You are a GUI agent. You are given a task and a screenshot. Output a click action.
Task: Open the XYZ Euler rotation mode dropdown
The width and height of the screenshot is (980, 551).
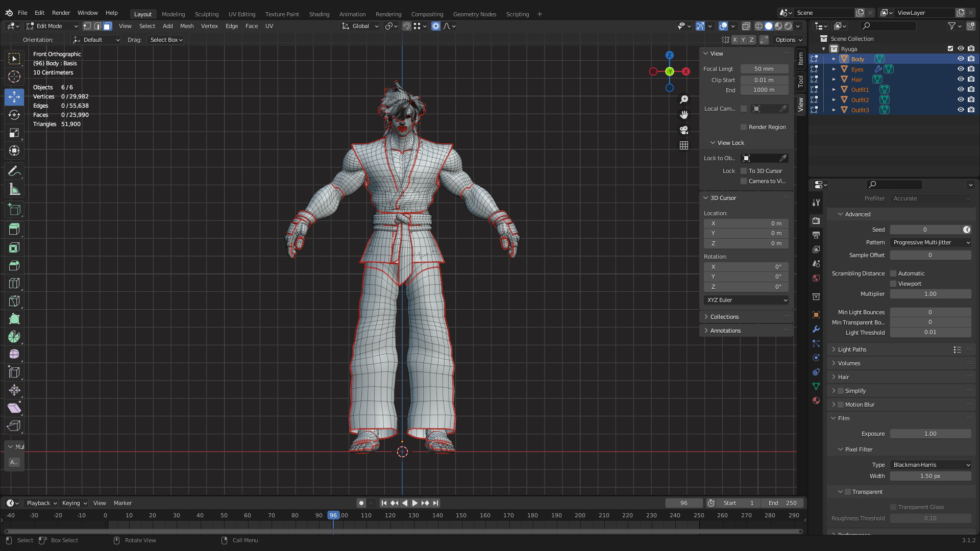pyautogui.click(x=746, y=300)
